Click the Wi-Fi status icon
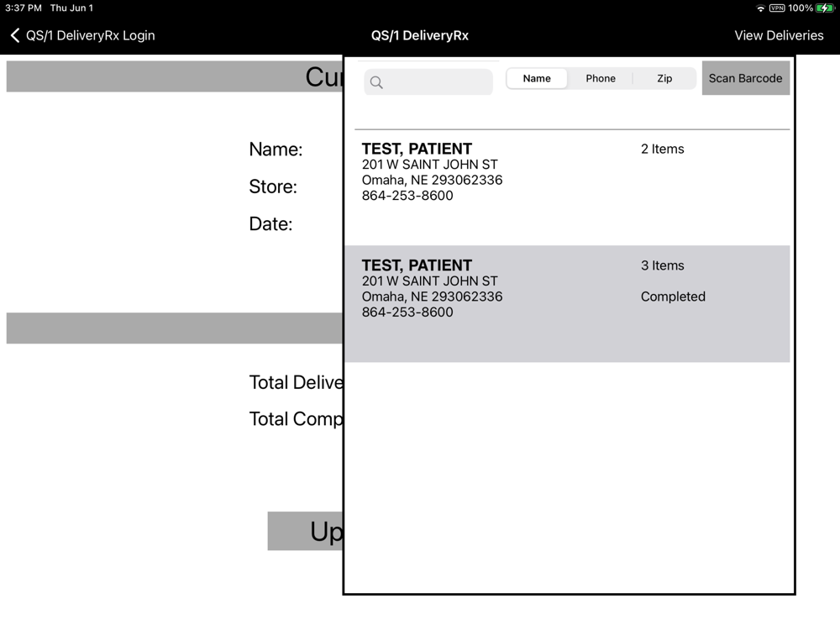The width and height of the screenshot is (840, 630). 760,8
